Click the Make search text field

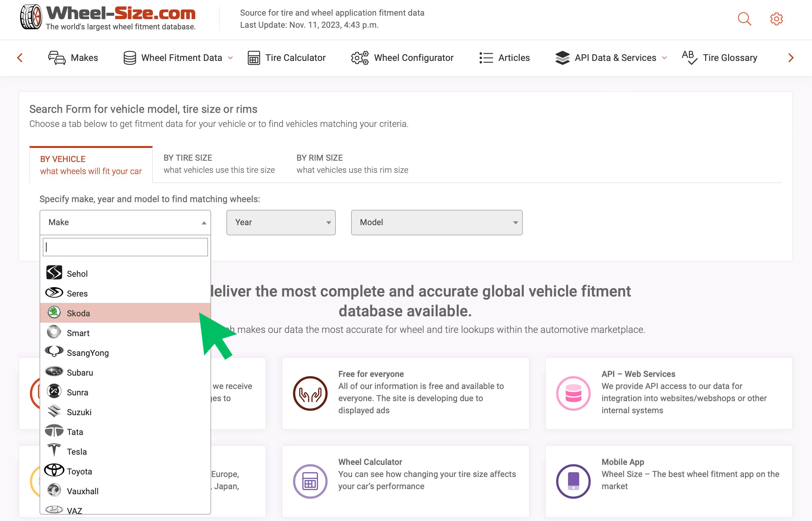click(x=125, y=247)
